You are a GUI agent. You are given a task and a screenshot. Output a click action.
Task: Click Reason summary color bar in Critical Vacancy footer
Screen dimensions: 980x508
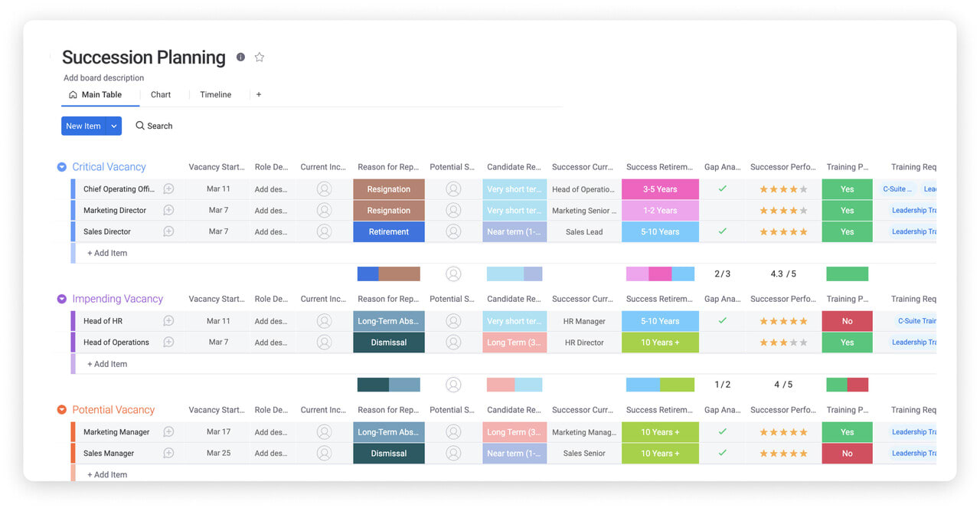point(389,274)
